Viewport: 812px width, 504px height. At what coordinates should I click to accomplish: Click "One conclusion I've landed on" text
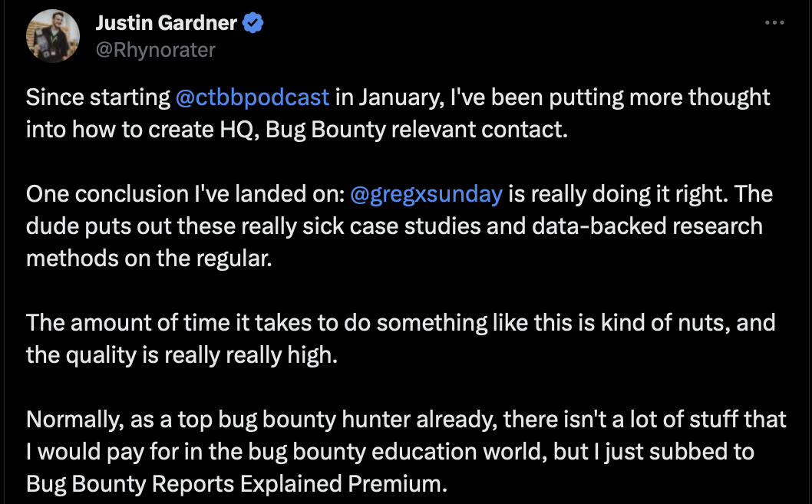186,194
